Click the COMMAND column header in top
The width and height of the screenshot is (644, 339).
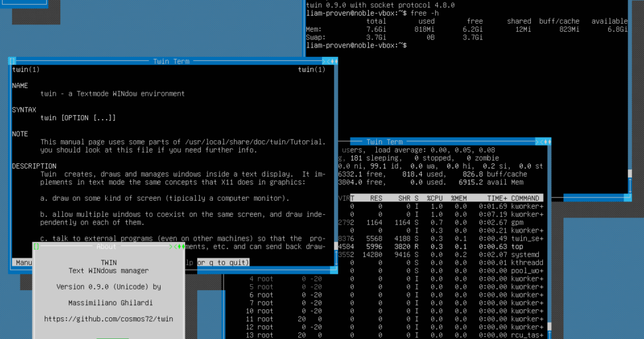pos(525,198)
